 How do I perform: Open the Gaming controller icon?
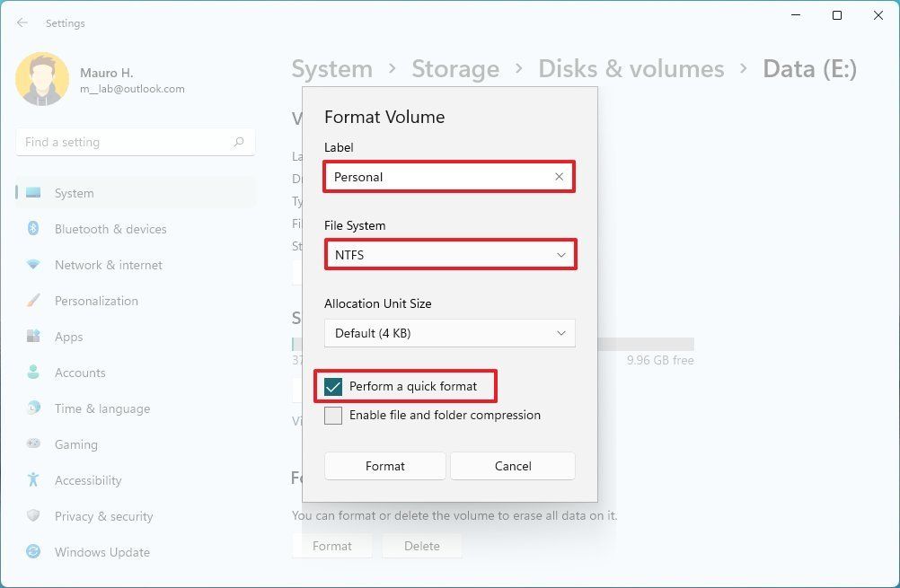[x=33, y=444]
